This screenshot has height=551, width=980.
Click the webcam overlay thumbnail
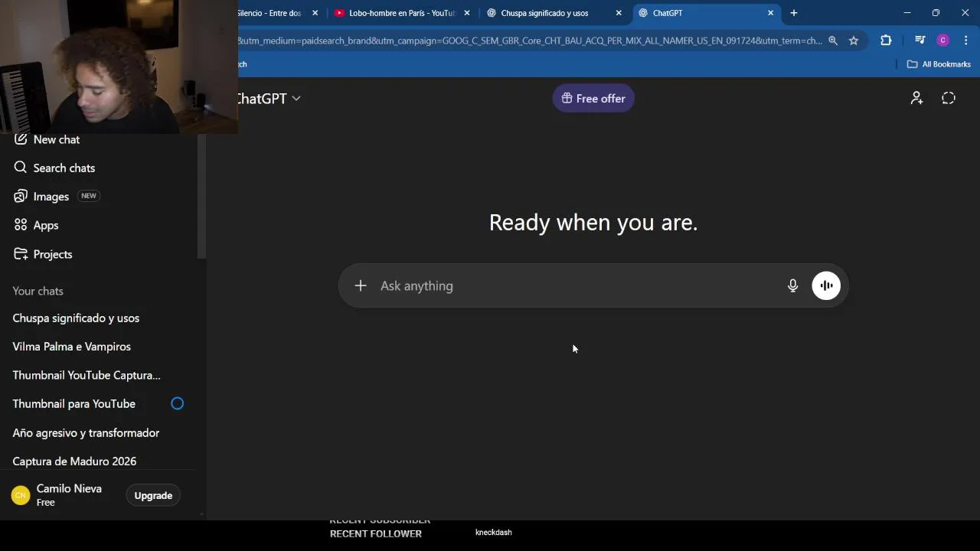tap(119, 67)
